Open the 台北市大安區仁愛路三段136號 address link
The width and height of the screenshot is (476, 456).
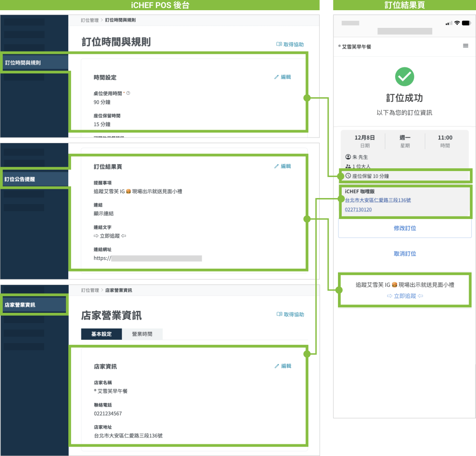[x=377, y=200]
